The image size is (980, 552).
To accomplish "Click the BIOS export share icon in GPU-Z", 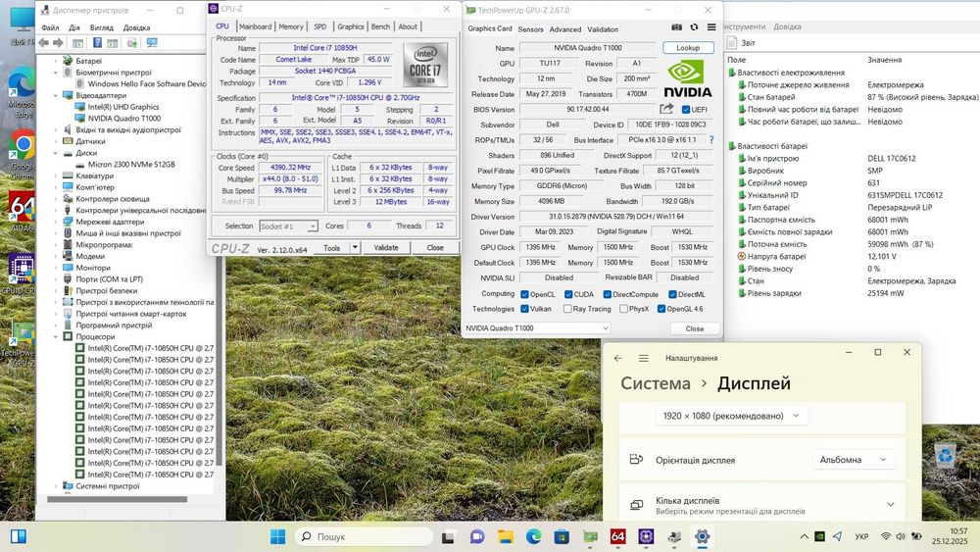I will click(x=666, y=109).
